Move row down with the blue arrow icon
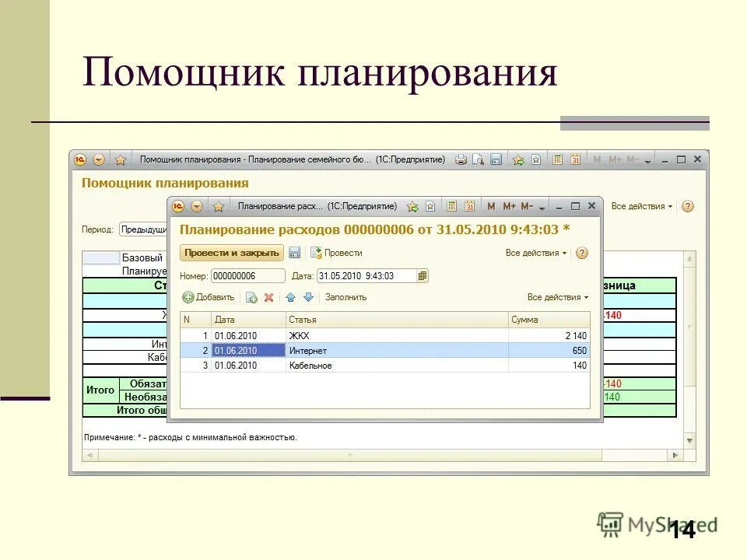Viewport: 747px width, 560px height. 308,297
